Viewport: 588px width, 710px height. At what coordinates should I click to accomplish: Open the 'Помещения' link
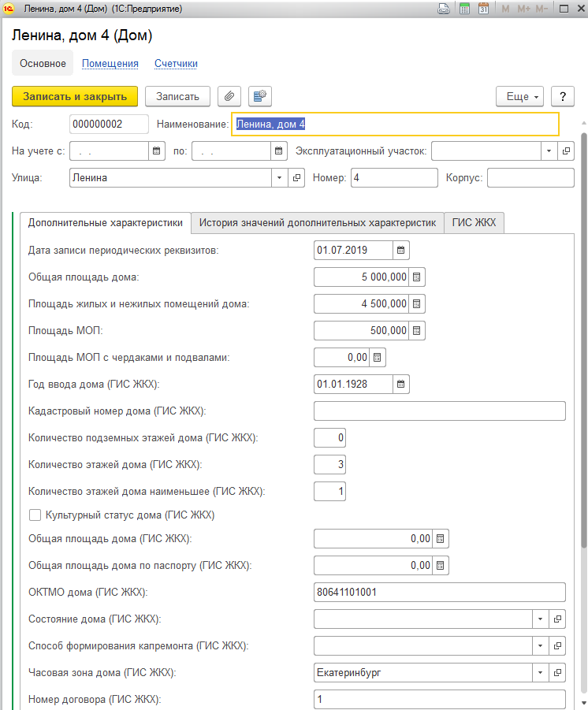click(110, 63)
